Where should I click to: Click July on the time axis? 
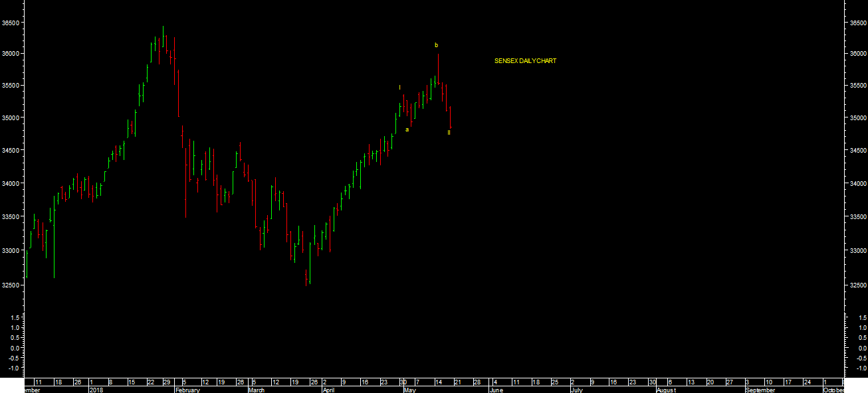(576, 390)
